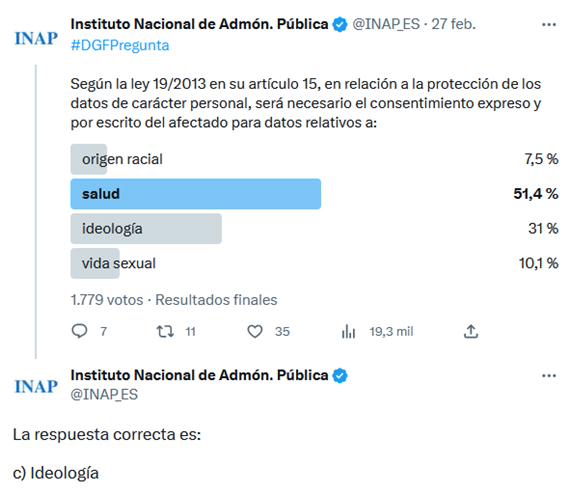Open the view analytics bar-chart icon
The height and width of the screenshot is (495, 571).
[348, 331]
